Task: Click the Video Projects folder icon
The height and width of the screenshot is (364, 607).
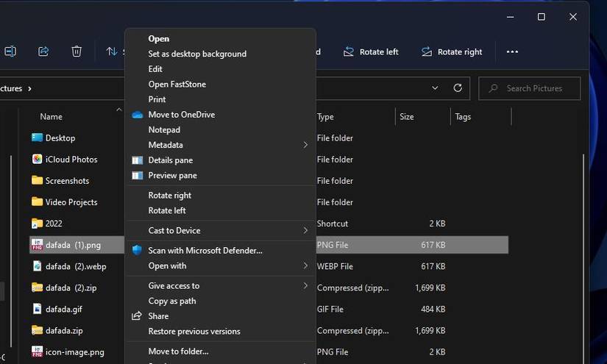Action: [38, 201]
